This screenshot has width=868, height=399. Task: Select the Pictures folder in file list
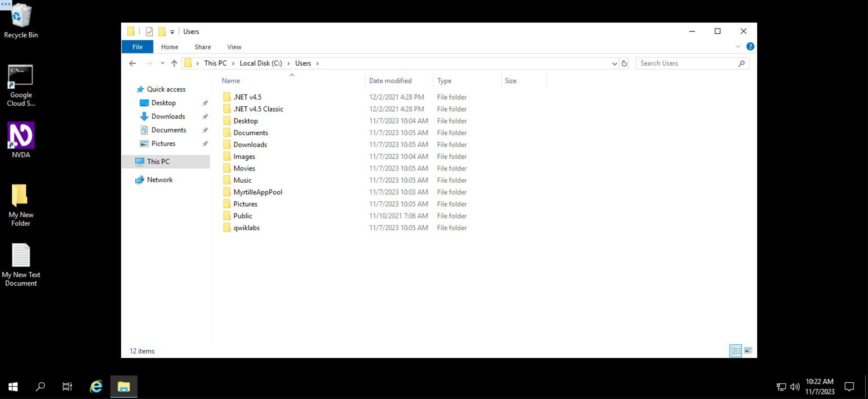pos(245,204)
